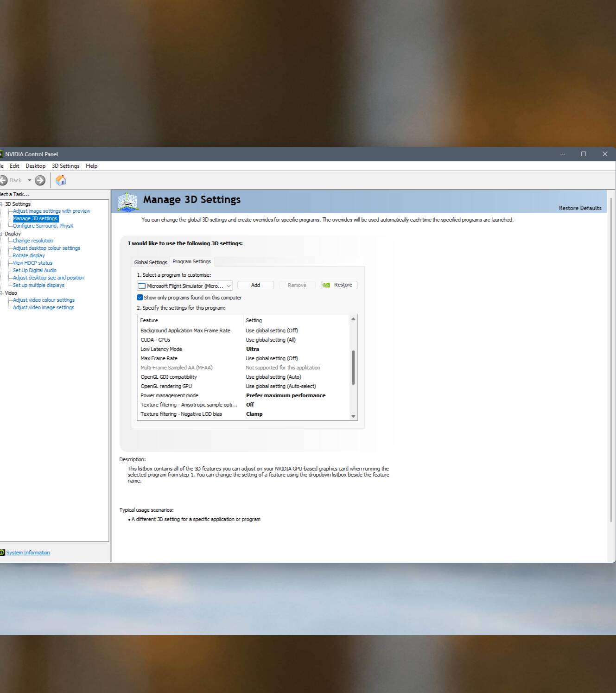Click the scroll up arrow in feature list
The image size is (616, 693).
pos(353,319)
